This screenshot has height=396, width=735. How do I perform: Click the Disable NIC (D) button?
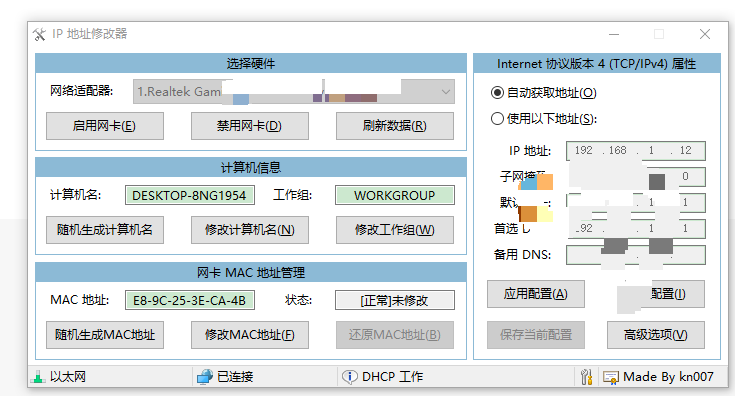(250, 126)
